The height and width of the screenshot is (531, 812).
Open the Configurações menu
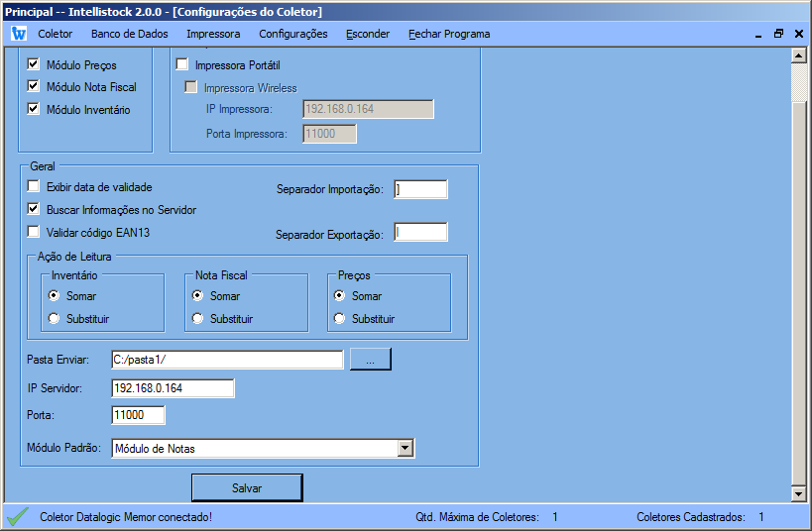pyautogui.click(x=293, y=34)
